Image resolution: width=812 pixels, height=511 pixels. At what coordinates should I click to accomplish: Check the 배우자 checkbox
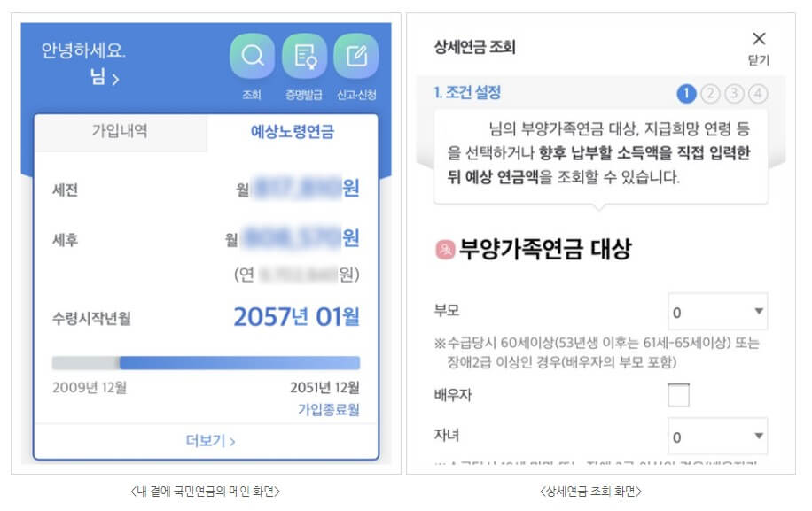pos(678,395)
